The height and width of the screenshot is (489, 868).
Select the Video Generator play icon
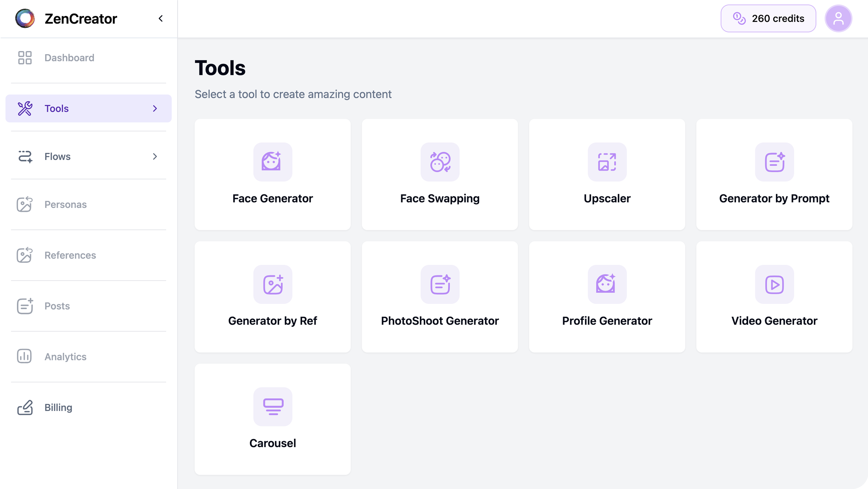(774, 284)
